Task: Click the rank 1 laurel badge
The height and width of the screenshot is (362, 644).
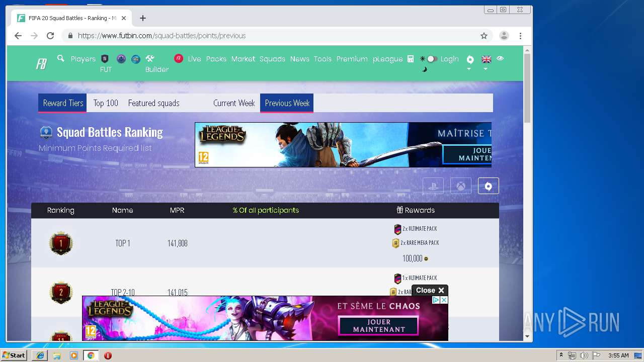Action: click(x=61, y=243)
